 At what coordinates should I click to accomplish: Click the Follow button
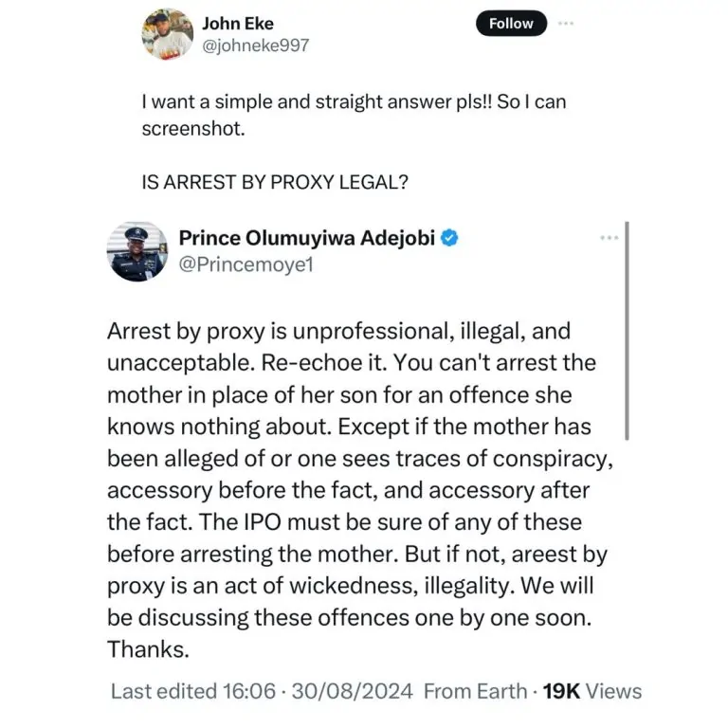(511, 24)
